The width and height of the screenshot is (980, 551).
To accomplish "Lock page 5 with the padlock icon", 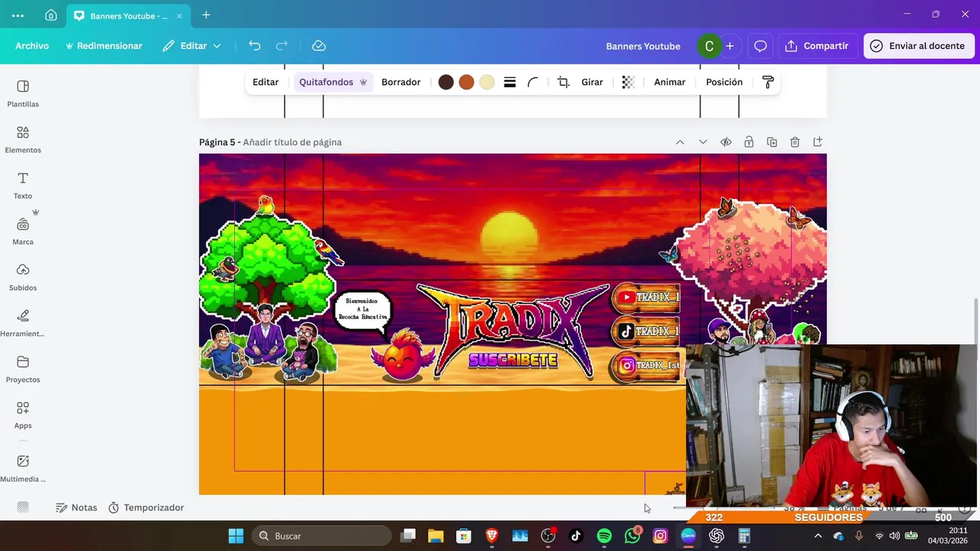I will coord(749,142).
